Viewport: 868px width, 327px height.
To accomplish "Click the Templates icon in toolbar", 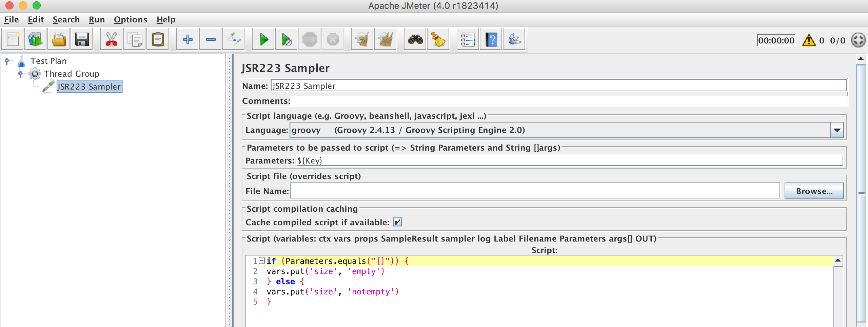I will tap(36, 40).
